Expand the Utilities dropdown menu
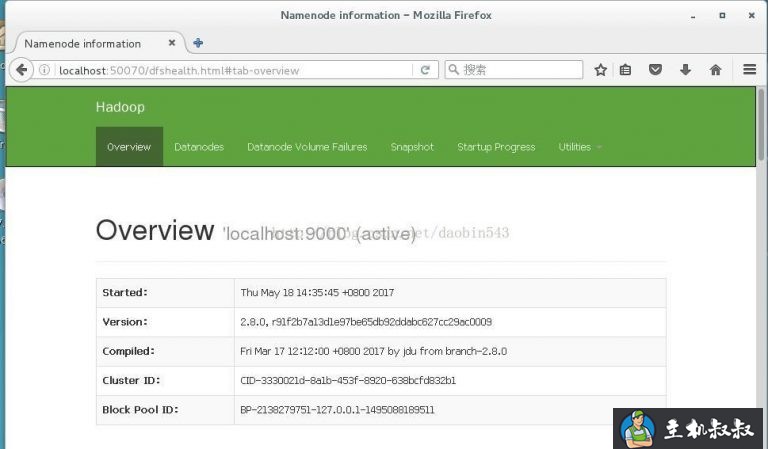Viewport: 768px width, 449px height. (x=580, y=147)
